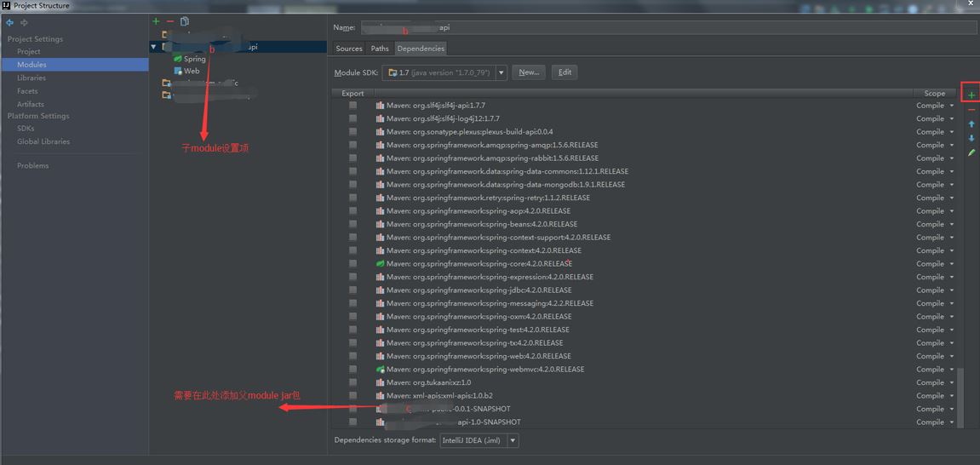Open Dependencies storage format dropdown
Screen dimensions: 980x465
tap(512, 440)
